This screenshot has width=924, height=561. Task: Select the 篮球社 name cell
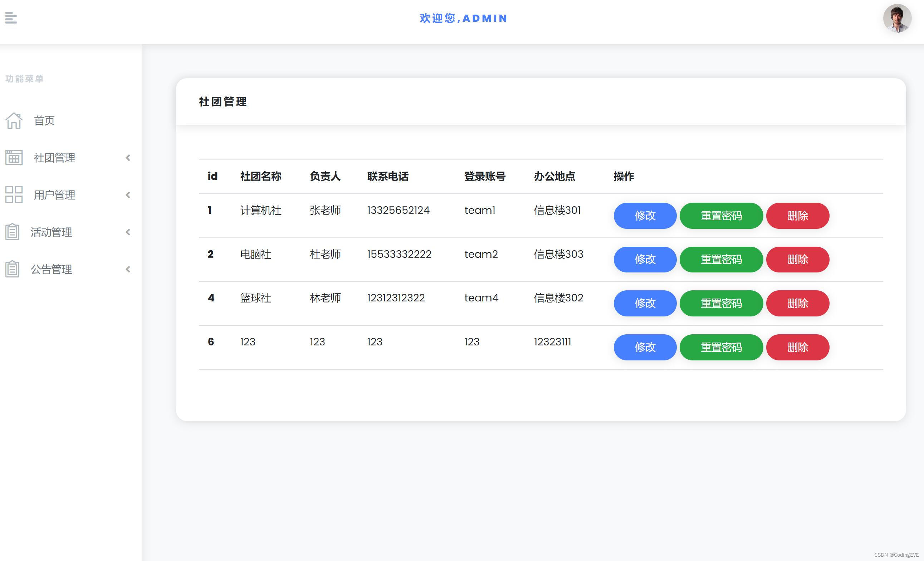pyautogui.click(x=255, y=298)
